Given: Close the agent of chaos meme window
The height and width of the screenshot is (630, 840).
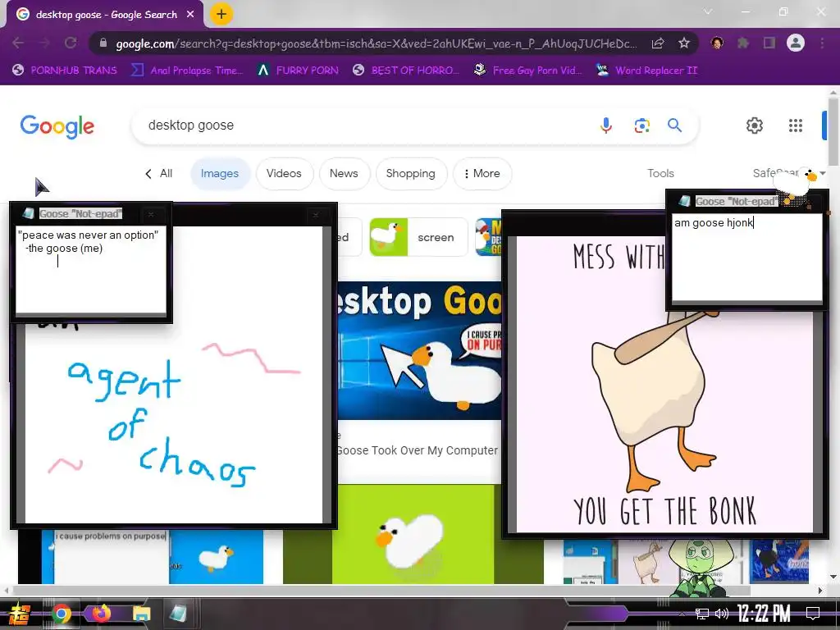Looking at the screenshot, I should tap(316, 215).
